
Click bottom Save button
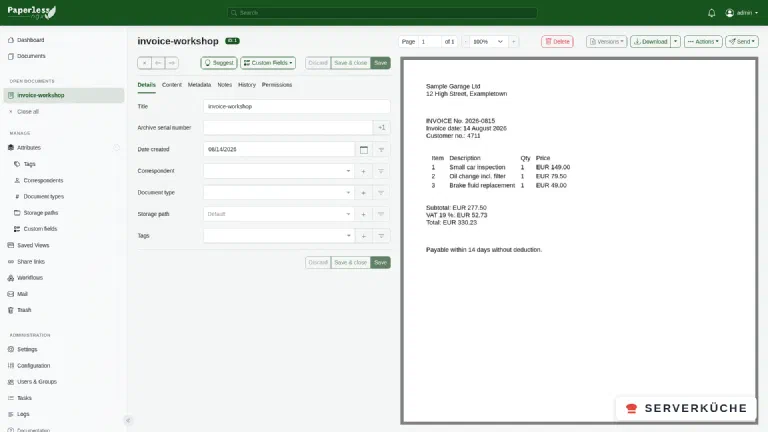tap(381, 263)
